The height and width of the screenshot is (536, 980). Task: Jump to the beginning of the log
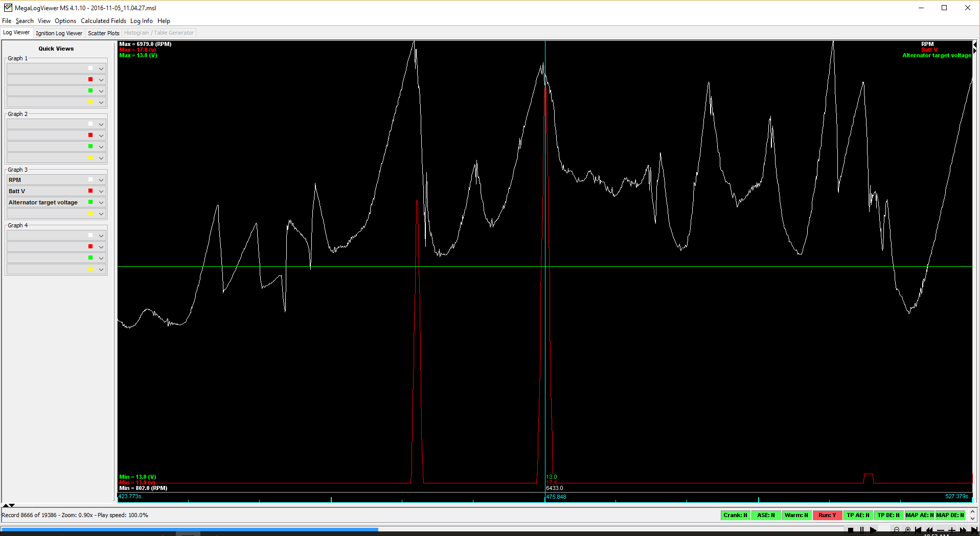919,530
